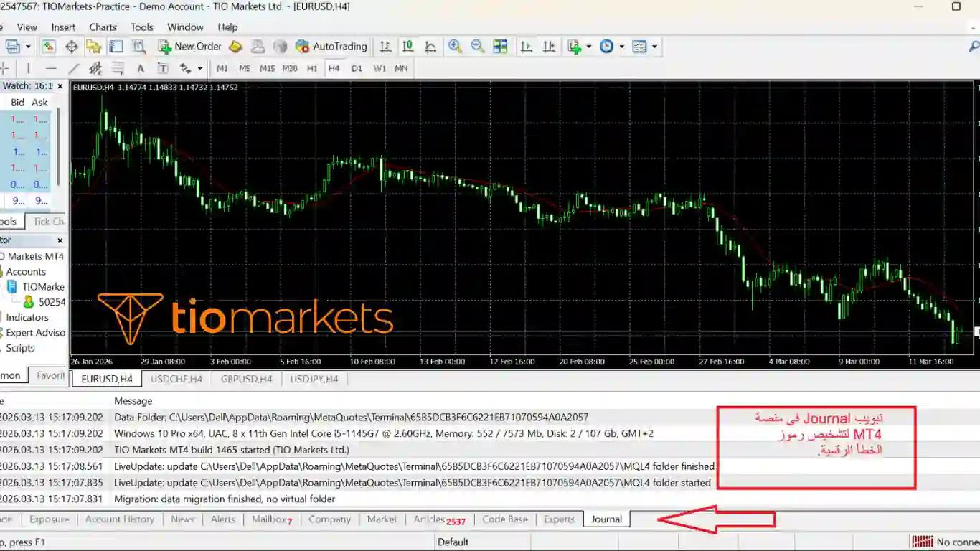Select the D1 timeframe button
The width and height of the screenshot is (980, 551).
coord(357,69)
